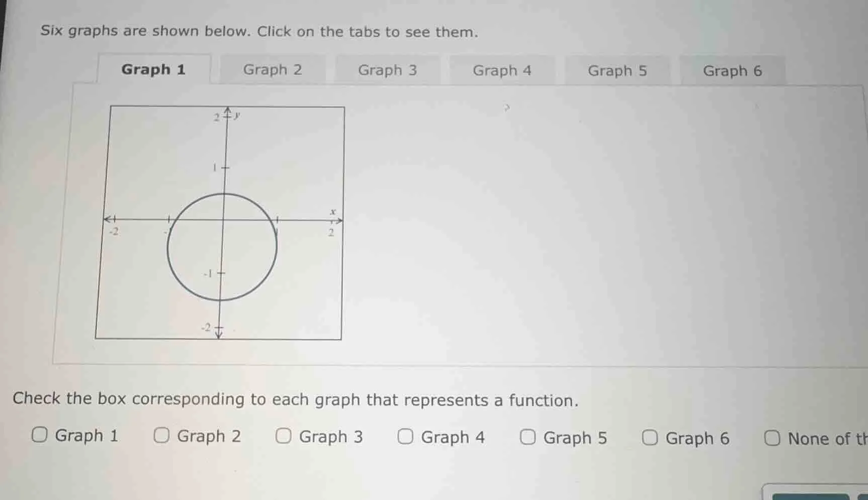The height and width of the screenshot is (500, 868).
Task: Click the small arrow marker above the graph panel
Action: [x=507, y=107]
